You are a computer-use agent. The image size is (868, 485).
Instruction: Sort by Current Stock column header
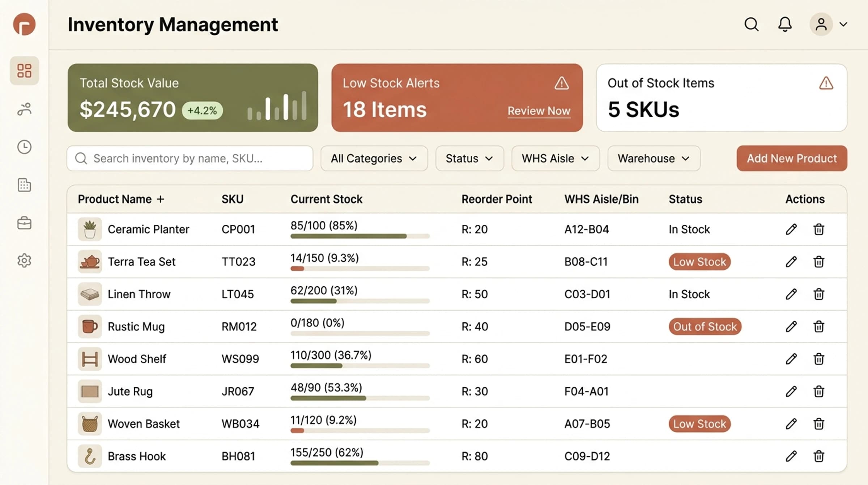326,199
